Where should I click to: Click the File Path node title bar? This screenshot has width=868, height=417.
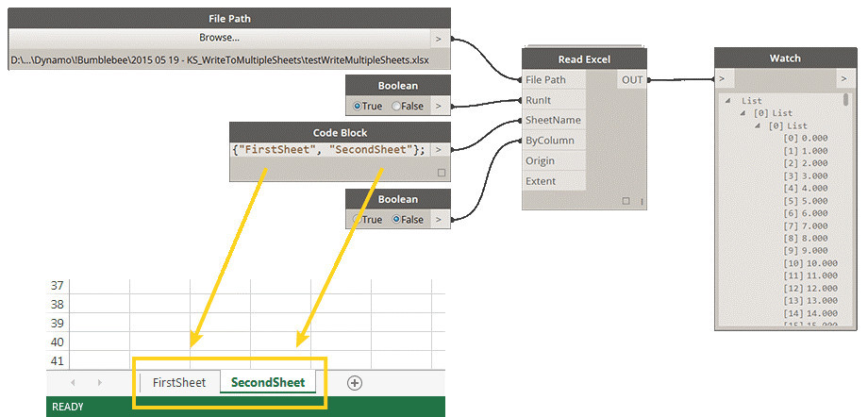pos(229,18)
